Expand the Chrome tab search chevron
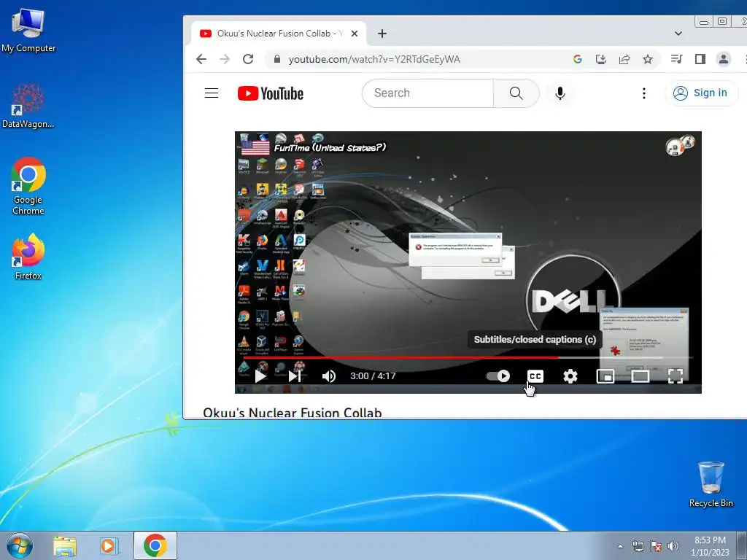Viewport: 747px width, 560px height. tap(678, 34)
